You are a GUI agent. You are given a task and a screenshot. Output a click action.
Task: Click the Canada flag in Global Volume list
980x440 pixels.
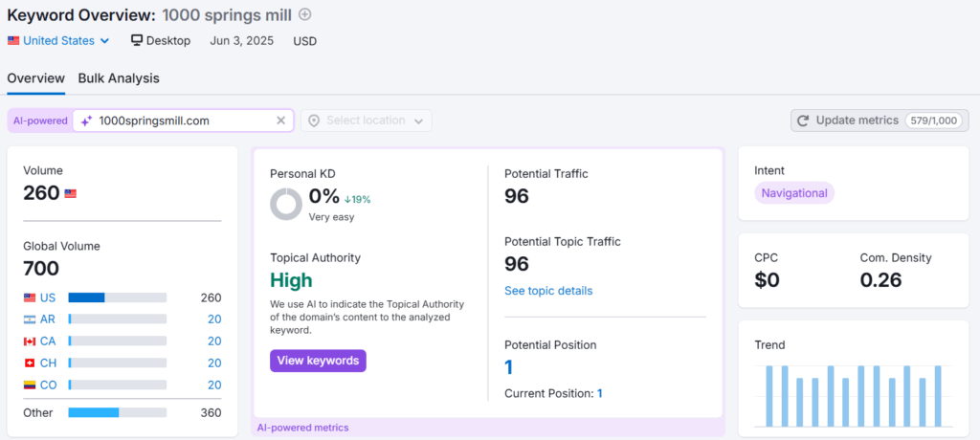click(x=30, y=341)
